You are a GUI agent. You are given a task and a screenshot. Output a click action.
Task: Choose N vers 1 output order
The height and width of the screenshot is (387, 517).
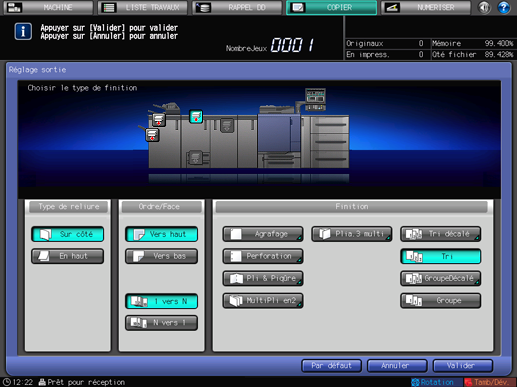(x=161, y=323)
